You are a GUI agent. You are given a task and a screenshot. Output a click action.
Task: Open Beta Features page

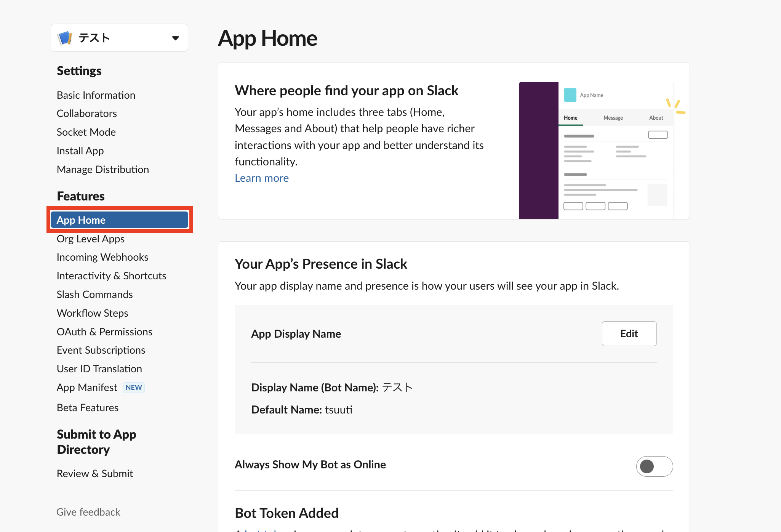coord(87,407)
